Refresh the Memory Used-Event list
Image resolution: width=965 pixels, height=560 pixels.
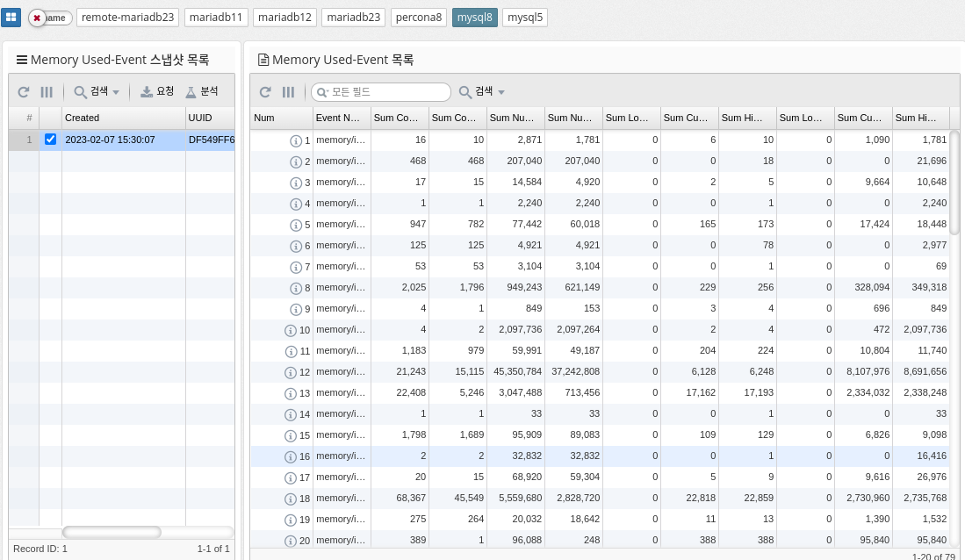(265, 92)
